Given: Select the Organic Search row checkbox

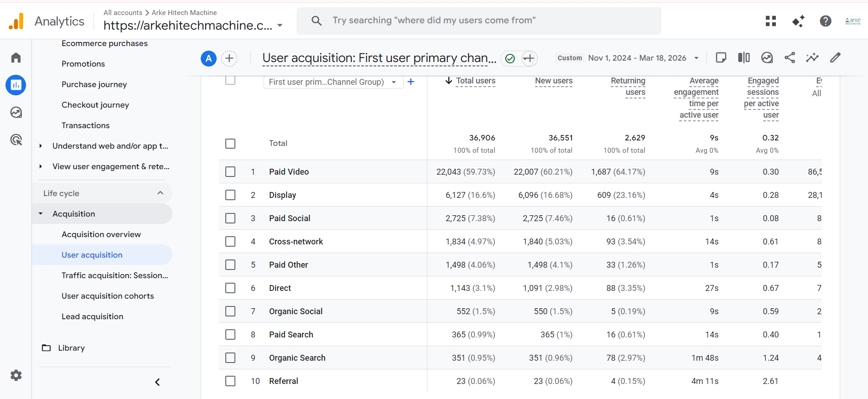Looking at the screenshot, I should (x=230, y=358).
